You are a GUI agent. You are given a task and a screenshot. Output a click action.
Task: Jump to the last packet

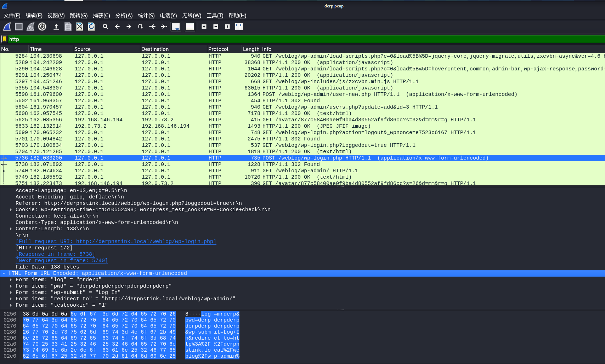164,27
